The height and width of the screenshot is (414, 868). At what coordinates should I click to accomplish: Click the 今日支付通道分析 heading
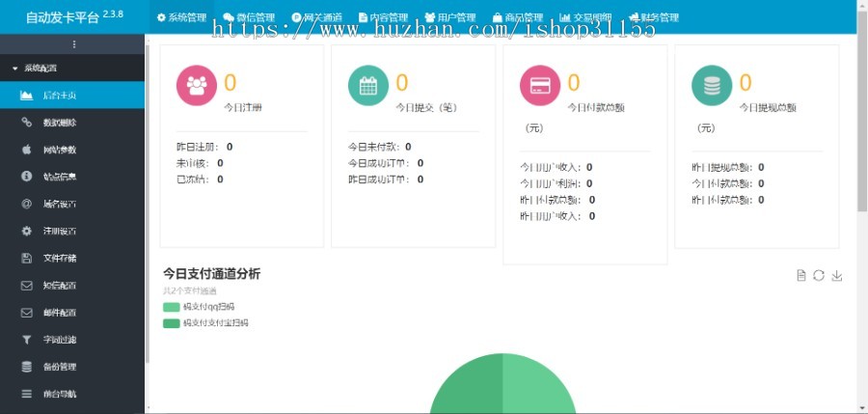[x=211, y=274]
